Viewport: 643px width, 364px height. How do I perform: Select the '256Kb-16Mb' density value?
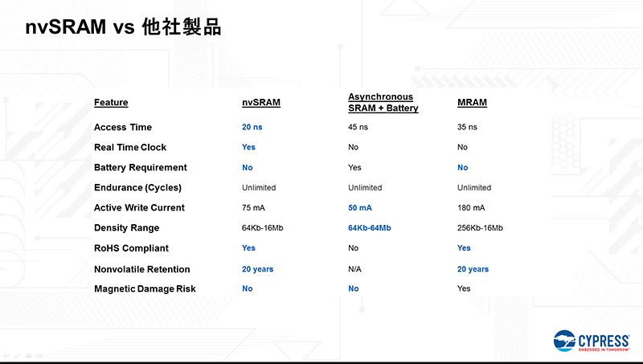coord(480,228)
